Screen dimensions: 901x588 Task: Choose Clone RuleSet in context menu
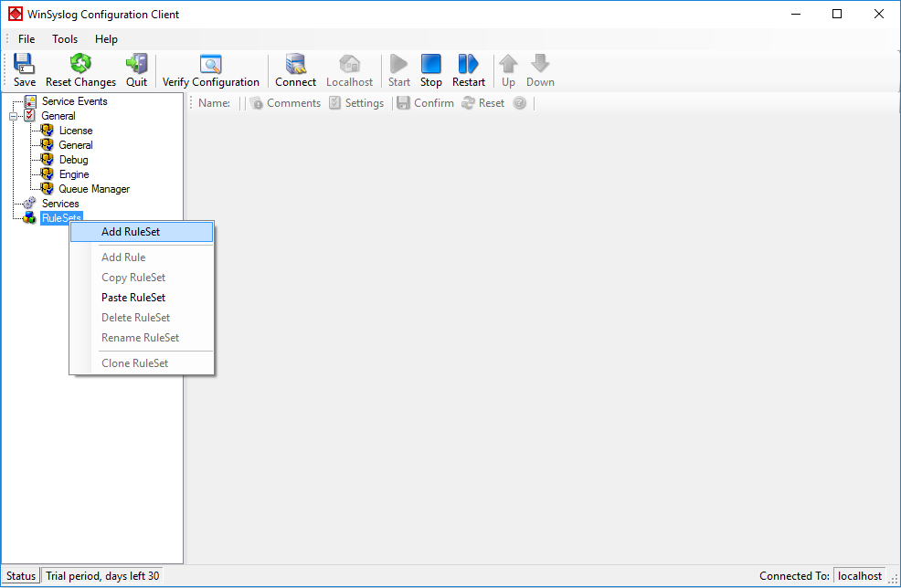[142, 362]
